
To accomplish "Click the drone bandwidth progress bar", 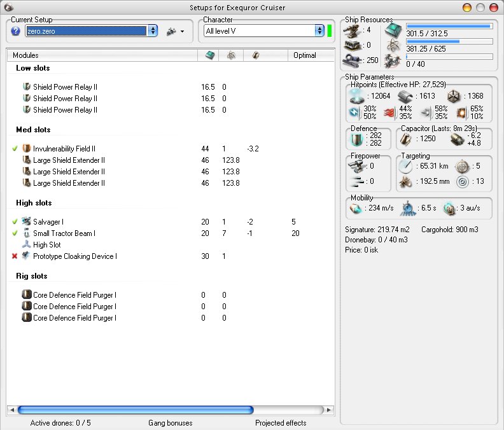I will tap(449, 57).
